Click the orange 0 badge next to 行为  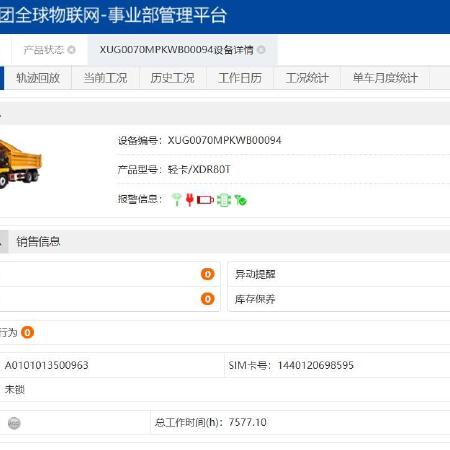[x=27, y=332]
